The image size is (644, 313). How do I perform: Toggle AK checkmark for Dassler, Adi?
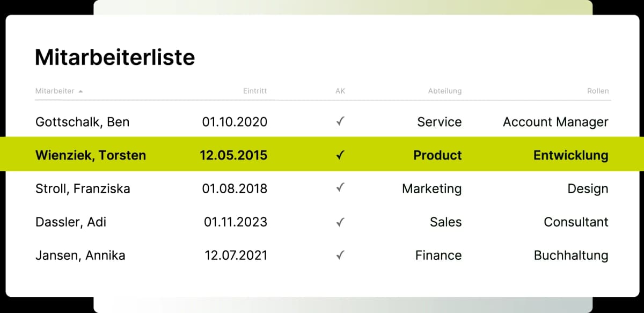340,222
